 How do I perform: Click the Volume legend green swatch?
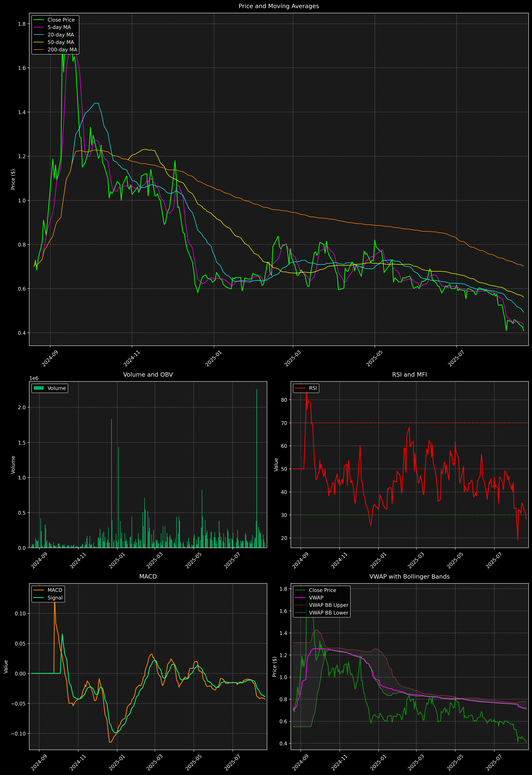pos(39,388)
